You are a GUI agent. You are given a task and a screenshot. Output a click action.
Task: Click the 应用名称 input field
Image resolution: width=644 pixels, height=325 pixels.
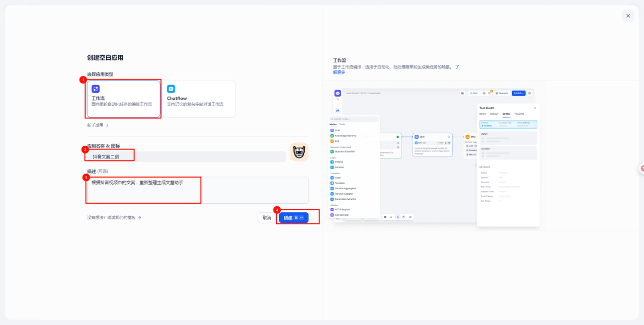click(x=186, y=156)
